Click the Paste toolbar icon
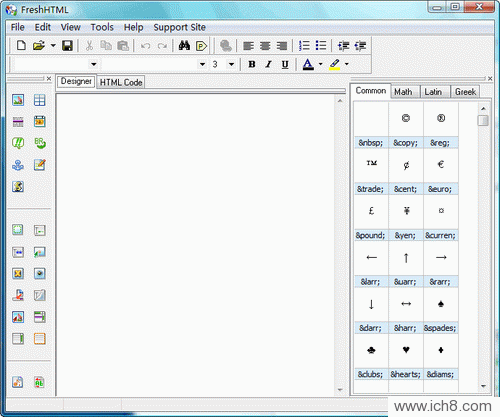This screenshot has width=500, height=417. [x=123, y=45]
